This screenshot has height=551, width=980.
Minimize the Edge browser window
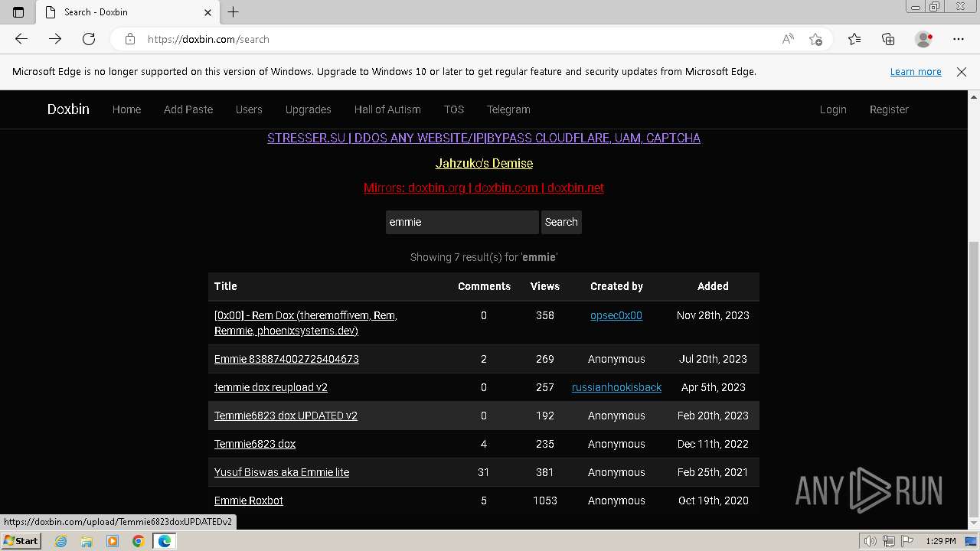(x=916, y=7)
